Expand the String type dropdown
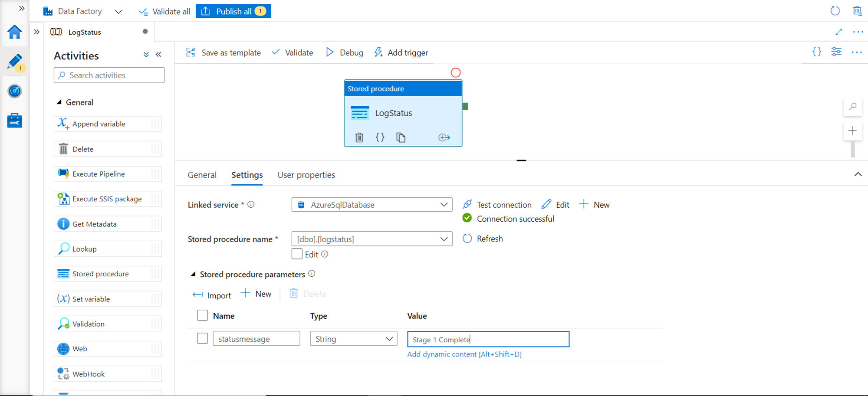Viewport: 868px width, 396px height. point(353,339)
